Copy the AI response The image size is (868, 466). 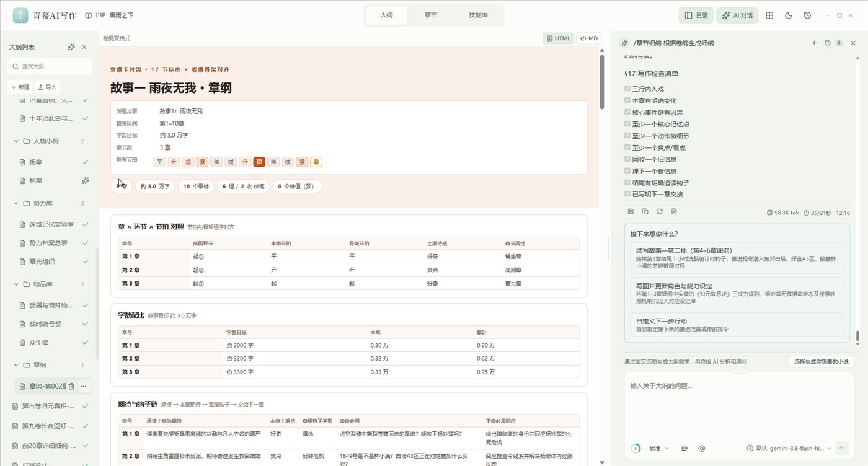(x=645, y=212)
